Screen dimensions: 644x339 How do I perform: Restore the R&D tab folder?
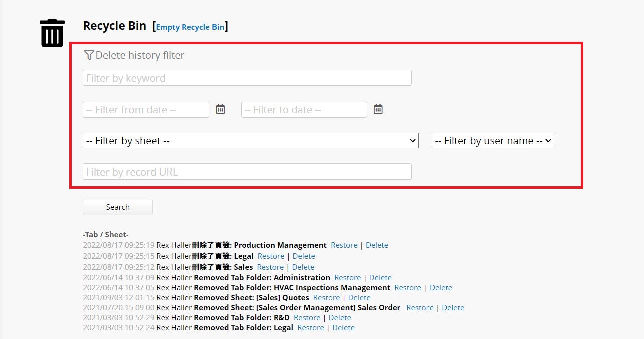click(307, 318)
